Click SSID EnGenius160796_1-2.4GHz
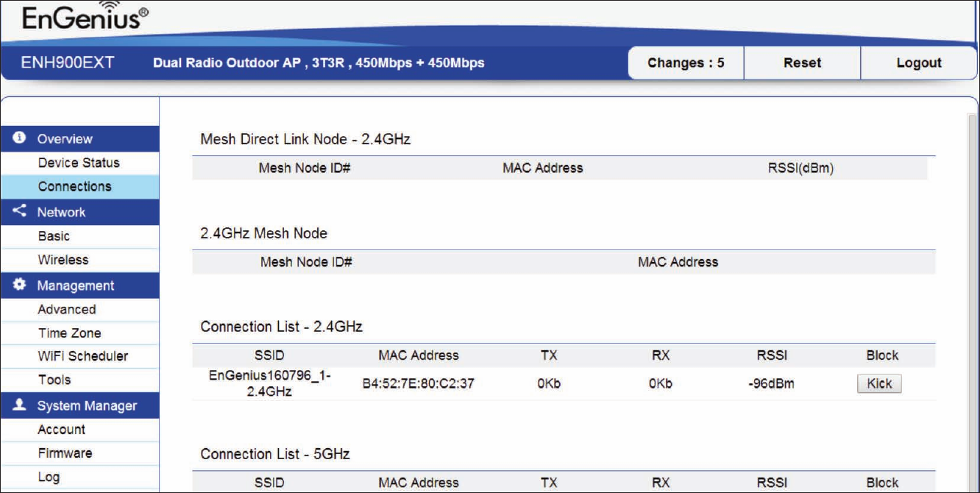The width and height of the screenshot is (980, 493). (269, 383)
